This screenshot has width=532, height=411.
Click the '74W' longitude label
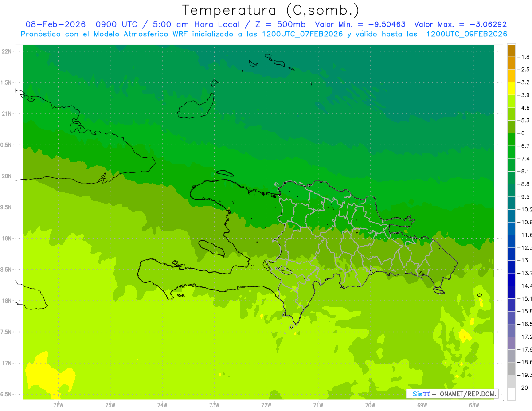pyautogui.click(x=162, y=405)
